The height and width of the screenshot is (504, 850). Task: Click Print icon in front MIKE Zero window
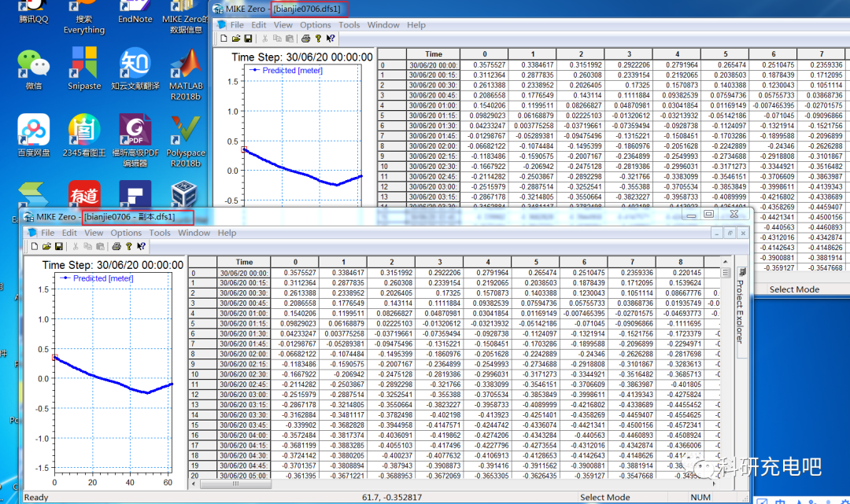click(x=116, y=247)
